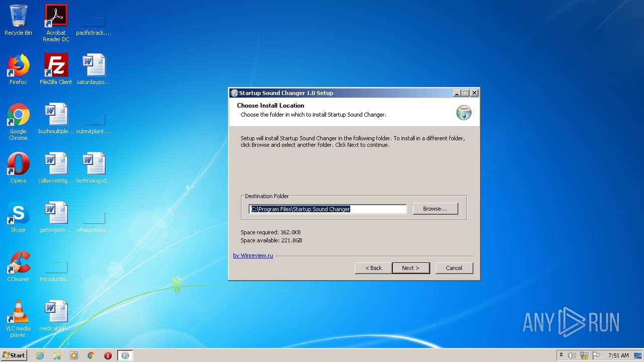Click the "Choose Install Location" heading
The image size is (644, 362).
click(x=271, y=106)
